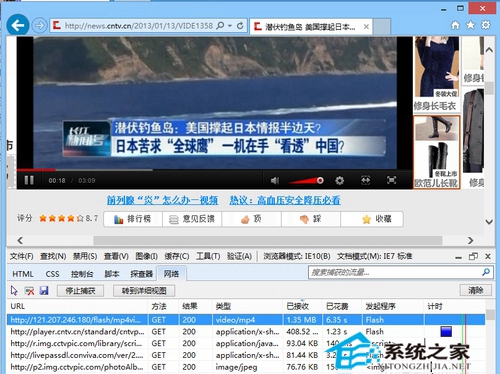Click the browser forward arrow button
The width and height of the screenshot is (500, 374).
40,25
